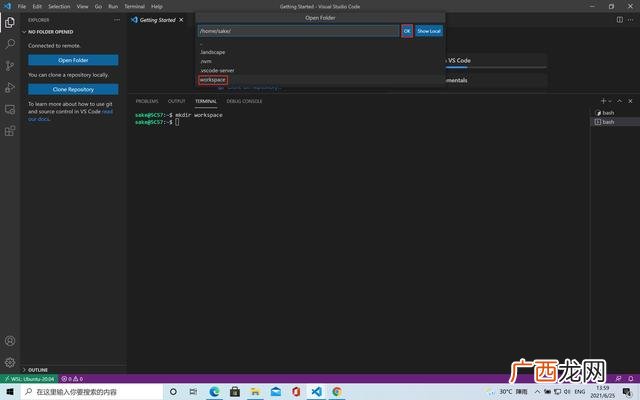
Task: Click the Clone Repository button
Action: 73,89
